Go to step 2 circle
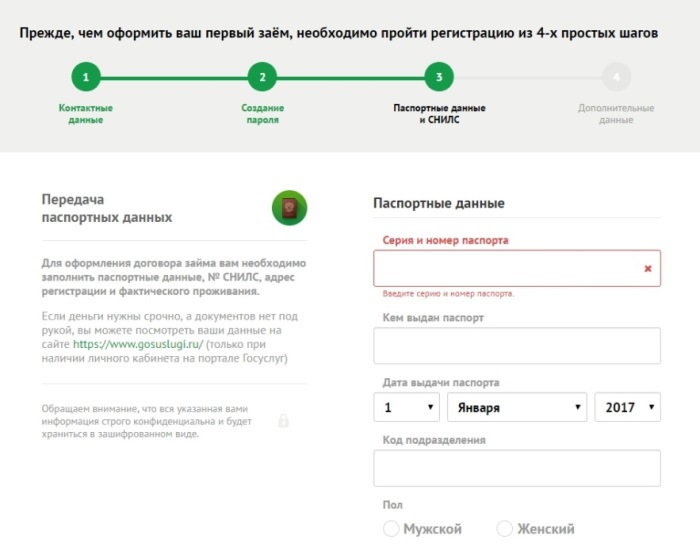 point(262,77)
